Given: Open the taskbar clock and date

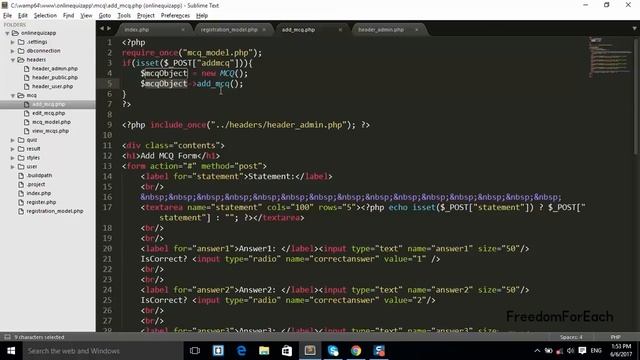Looking at the screenshot, I should click(621, 351).
